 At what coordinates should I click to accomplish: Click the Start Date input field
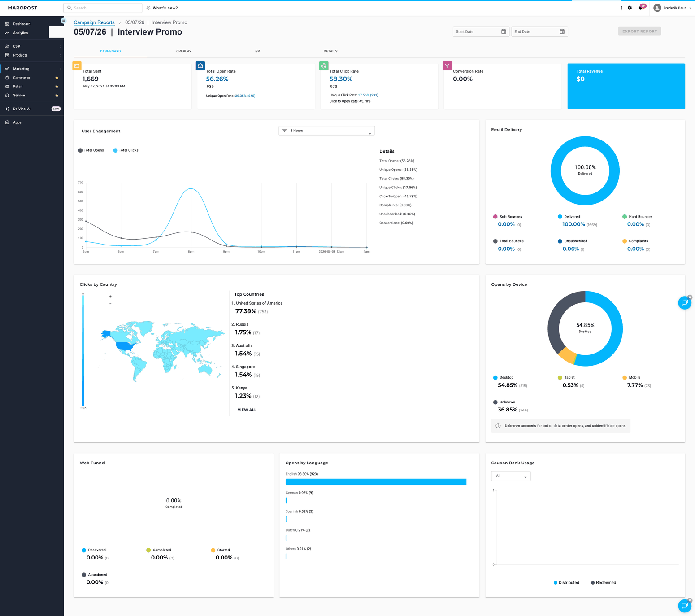click(481, 31)
